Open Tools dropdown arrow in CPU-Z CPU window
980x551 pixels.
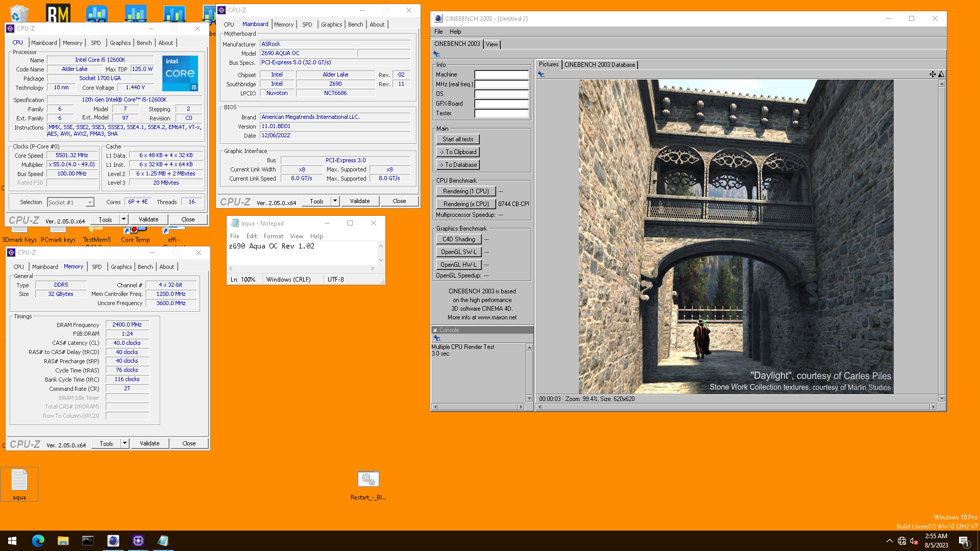click(124, 219)
